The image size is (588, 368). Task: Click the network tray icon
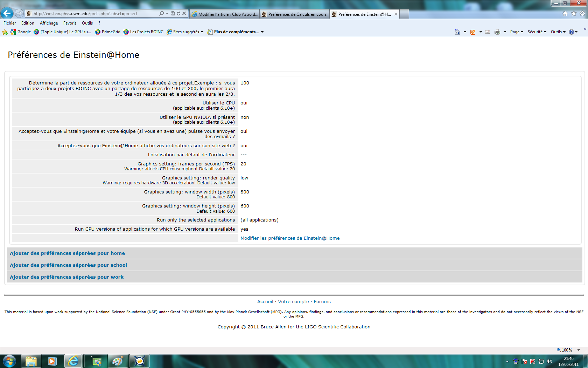tap(541, 361)
